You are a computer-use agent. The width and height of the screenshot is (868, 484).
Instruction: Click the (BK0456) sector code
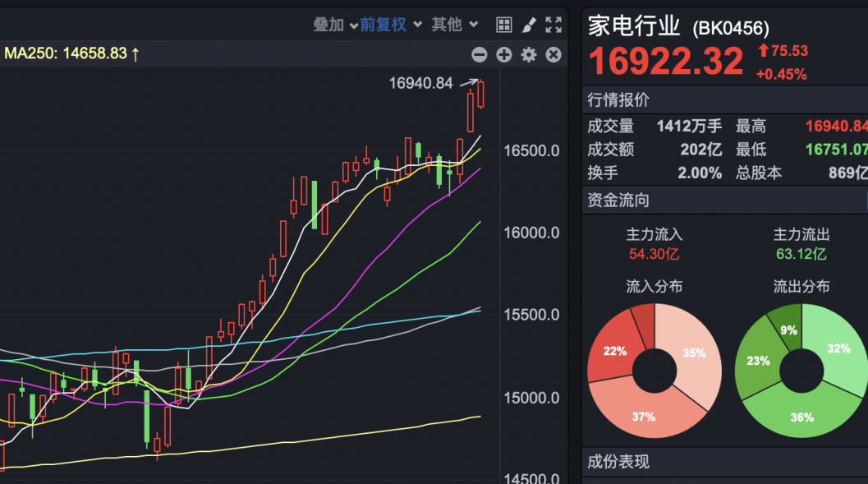[x=731, y=28]
